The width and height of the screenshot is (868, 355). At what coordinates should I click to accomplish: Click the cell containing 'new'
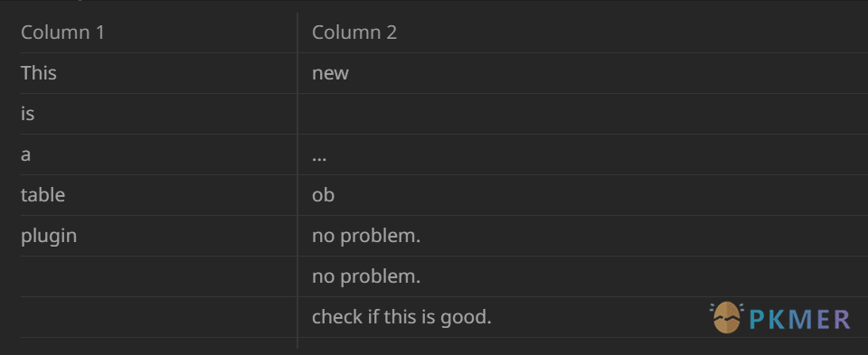pyautogui.click(x=583, y=73)
